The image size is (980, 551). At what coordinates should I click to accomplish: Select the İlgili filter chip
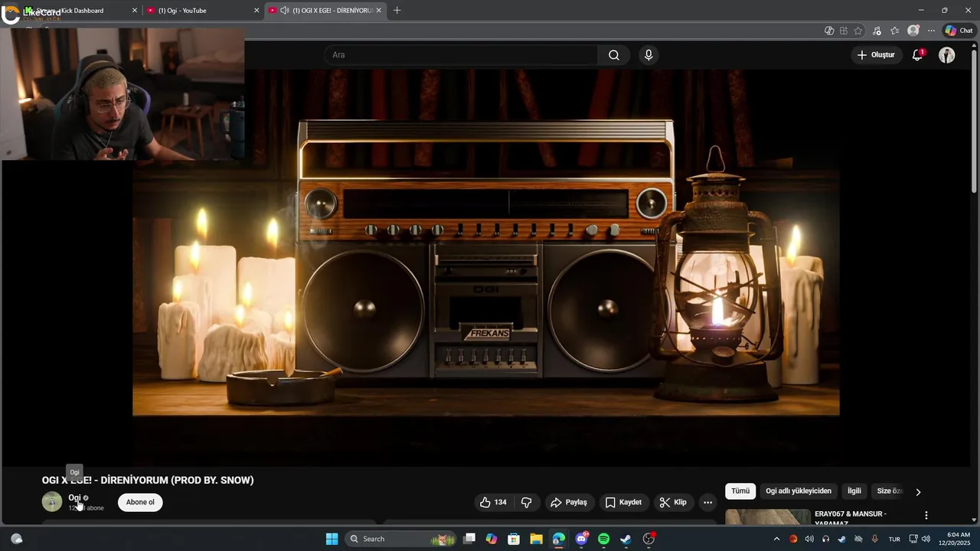pos(854,491)
